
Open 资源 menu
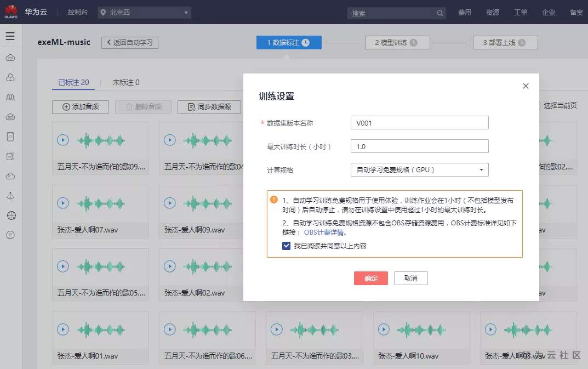pyautogui.click(x=493, y=13)
